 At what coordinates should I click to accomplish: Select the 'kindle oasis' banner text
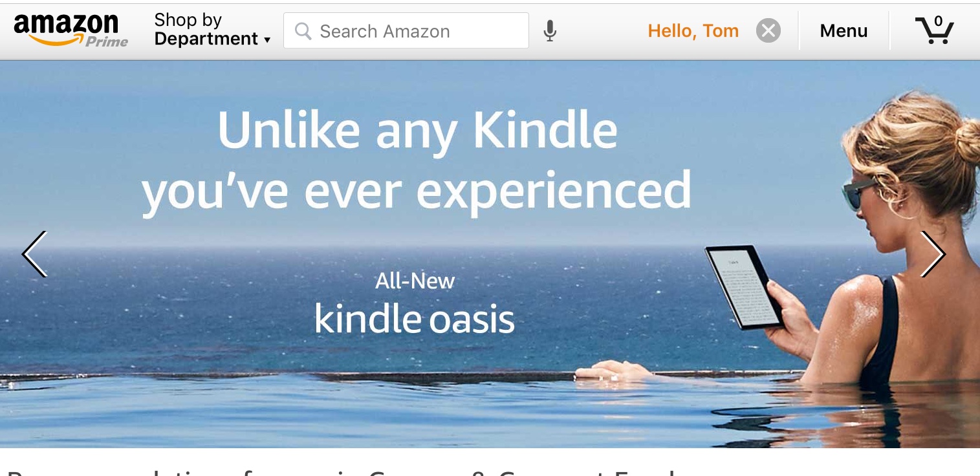(x=414, y=319)
